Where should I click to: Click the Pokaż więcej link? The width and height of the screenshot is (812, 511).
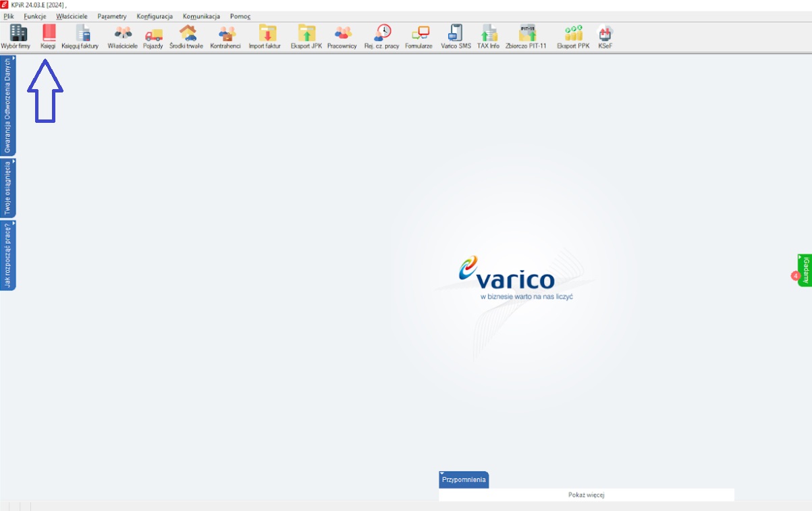pos(586,495)
